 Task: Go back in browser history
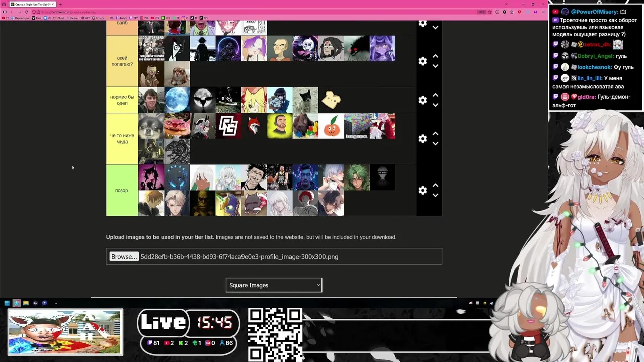12,12
